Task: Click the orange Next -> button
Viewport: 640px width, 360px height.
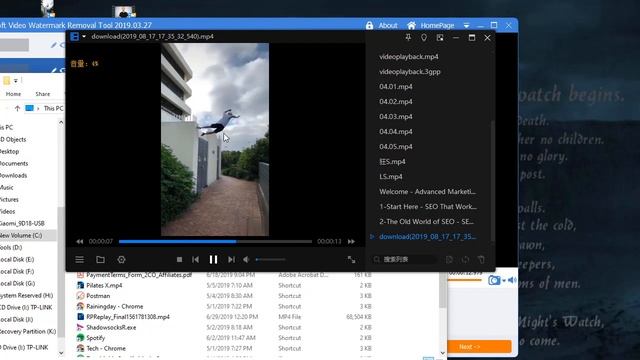Action: [480, 347]
